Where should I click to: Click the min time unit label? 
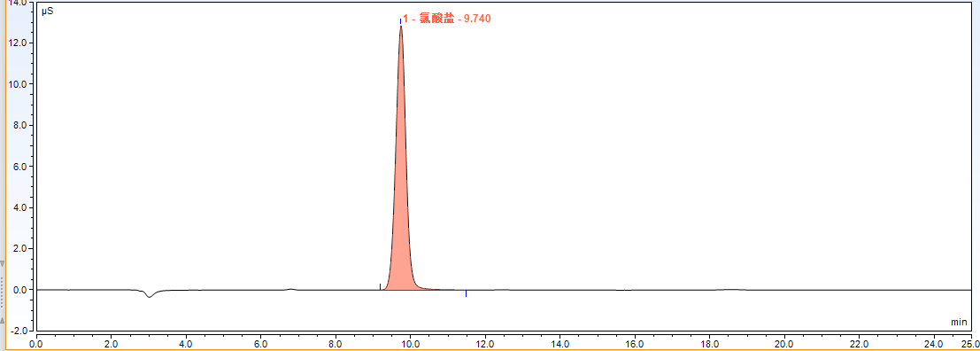(959, 322)
